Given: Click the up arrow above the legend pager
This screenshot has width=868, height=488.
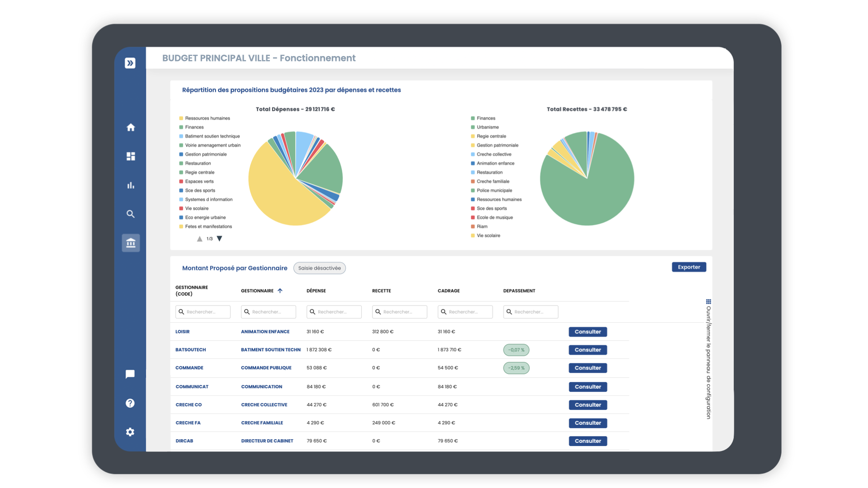Looking at the screenshot, I should click(x=200, y=239).
